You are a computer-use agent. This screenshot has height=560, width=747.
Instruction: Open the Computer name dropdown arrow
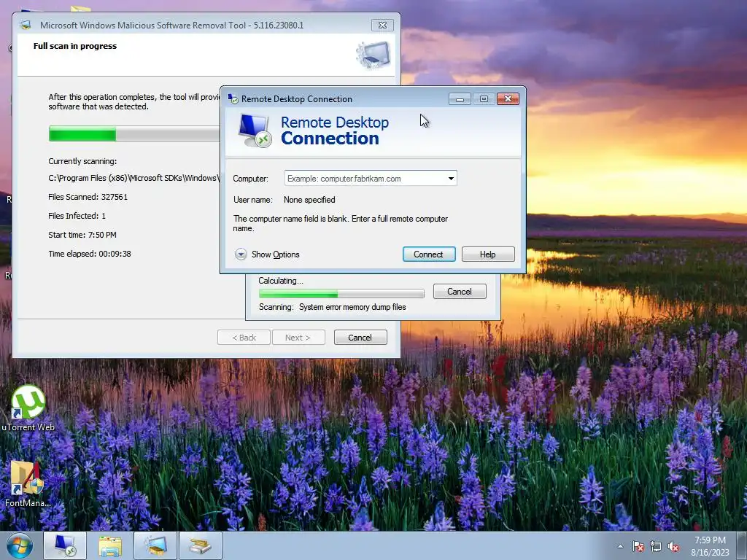tap(451, 179)
